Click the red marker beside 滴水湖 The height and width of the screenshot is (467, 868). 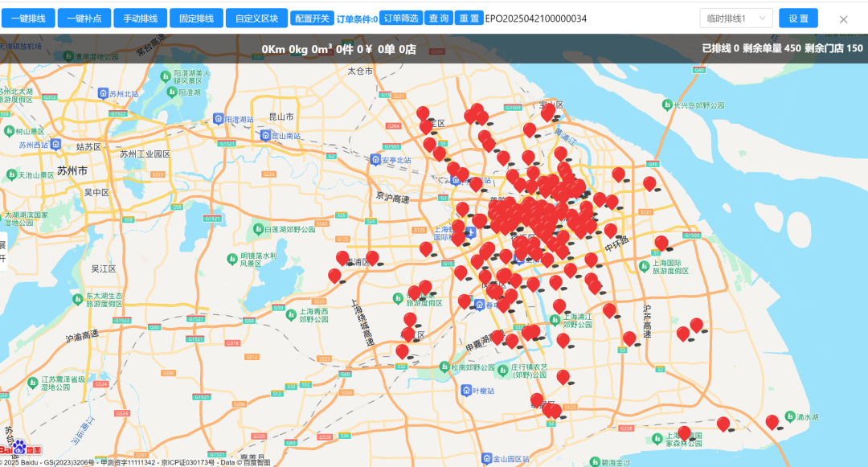click(772, 421)
